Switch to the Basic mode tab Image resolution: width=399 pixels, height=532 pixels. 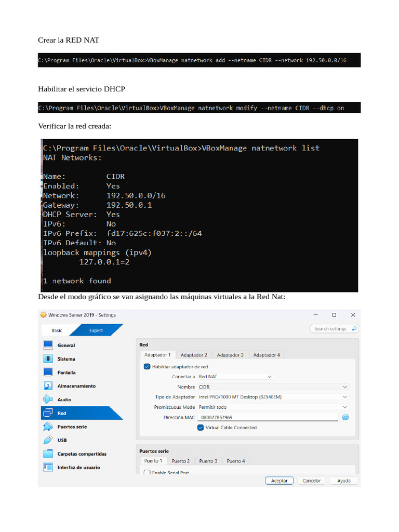click(57, 330)
